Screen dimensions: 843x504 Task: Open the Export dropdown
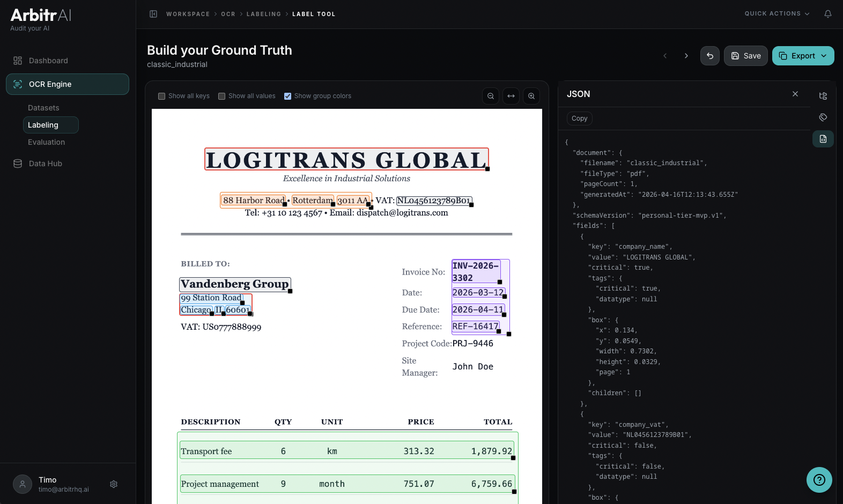click(803, 56)
